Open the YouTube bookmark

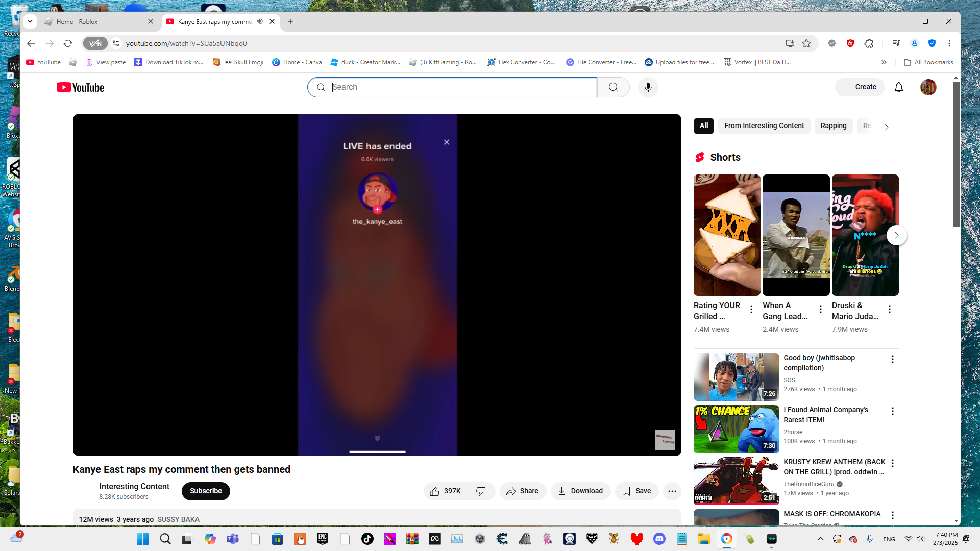pos(43,62)
